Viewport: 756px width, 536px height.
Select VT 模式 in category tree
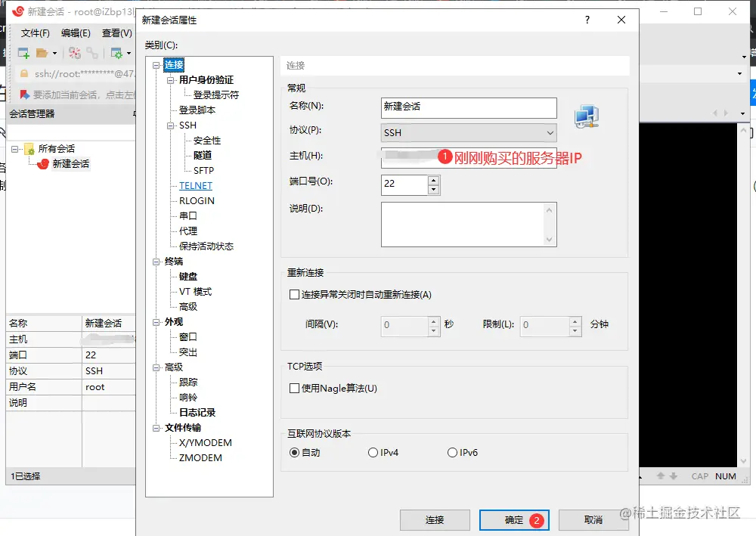195,292
